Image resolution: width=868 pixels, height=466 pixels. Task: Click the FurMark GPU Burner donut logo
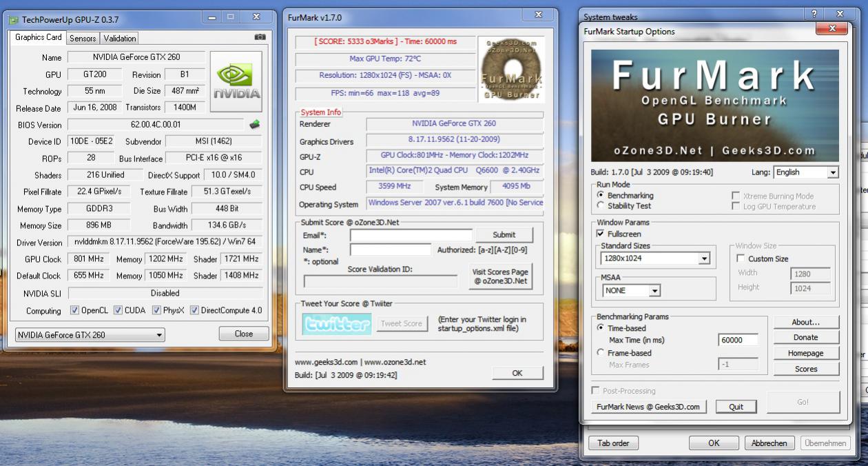coord(512,69)
